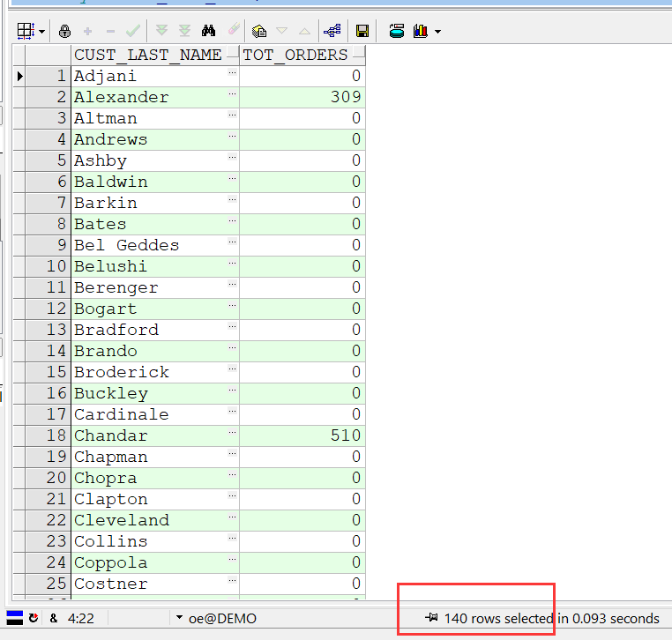Image resolution: width=672 pixels, height=640 pixels.
Task: Open cell editor ellipsis for Chandar
Action: pos(232,432)
